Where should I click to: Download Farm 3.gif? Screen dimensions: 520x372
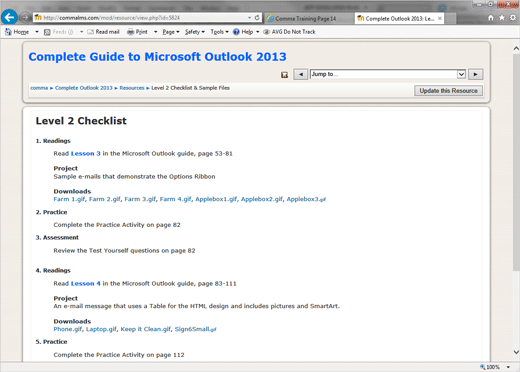pyautogui.click(x=140, y=199)
